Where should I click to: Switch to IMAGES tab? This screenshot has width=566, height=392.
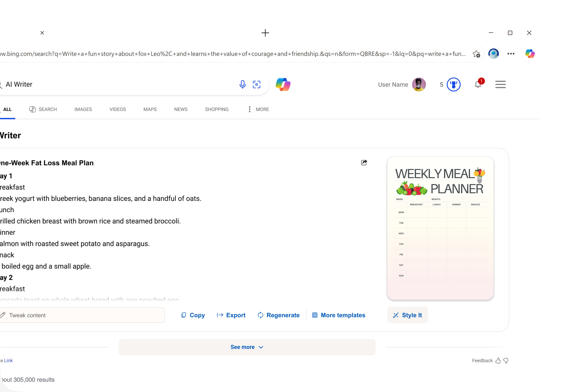pos(83,110)
